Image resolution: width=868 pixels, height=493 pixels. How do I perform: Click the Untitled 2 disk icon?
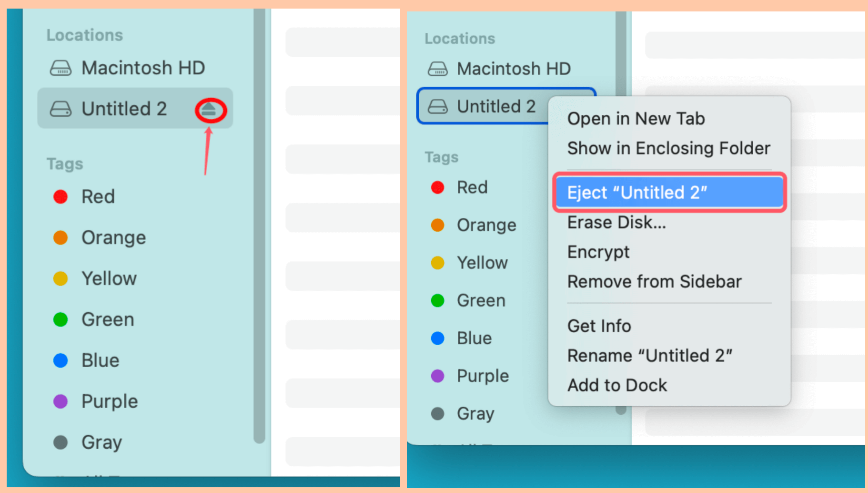(x=61, y=109)
